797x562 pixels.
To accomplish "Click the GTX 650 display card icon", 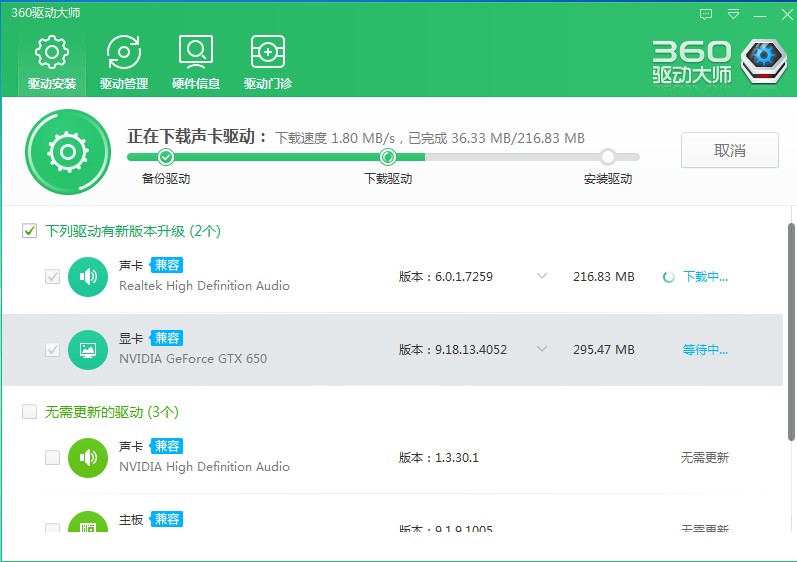I will (x=88, y=350).
